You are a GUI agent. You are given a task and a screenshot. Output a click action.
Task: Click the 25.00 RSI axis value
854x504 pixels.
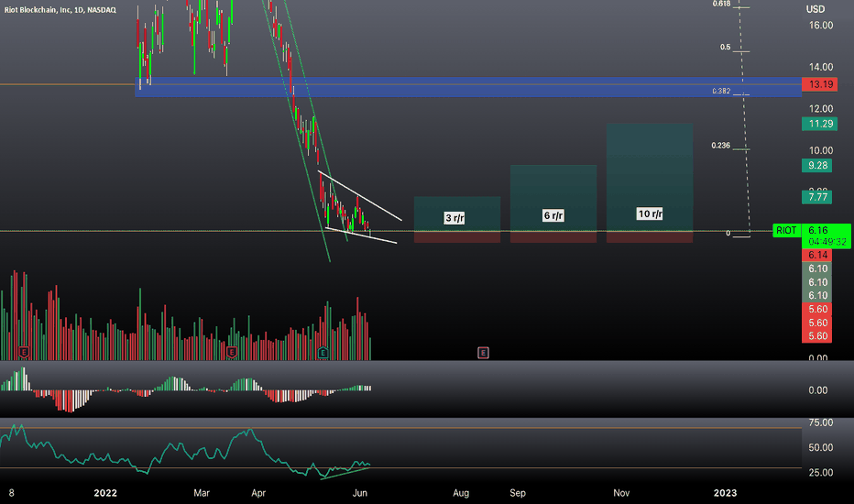tap(821, 473)
